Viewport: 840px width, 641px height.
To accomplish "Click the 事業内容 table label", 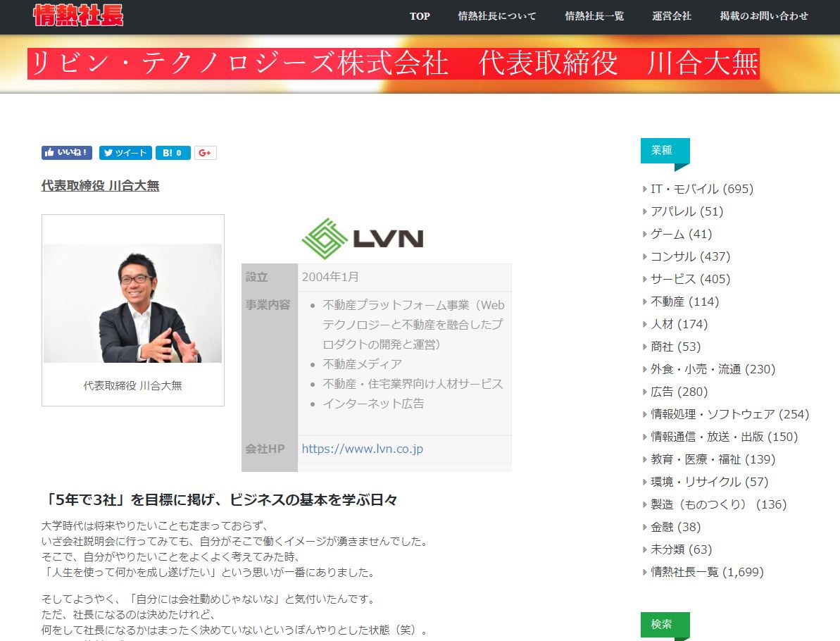I will coord(268,304).
